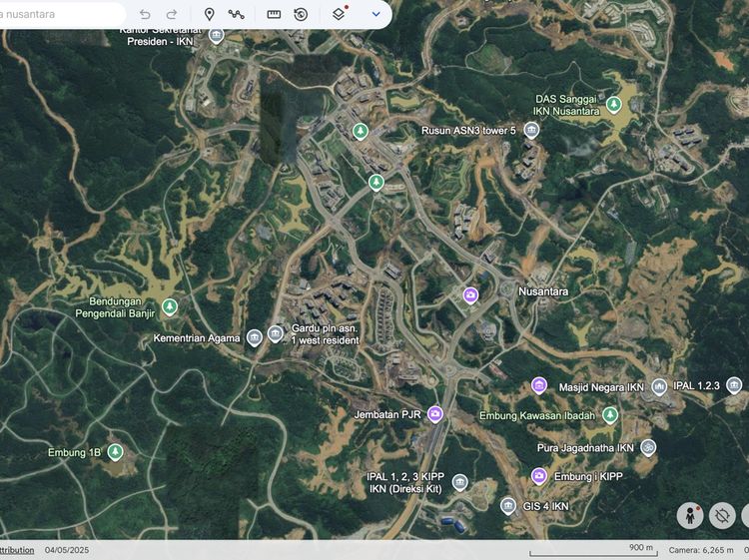Toggle the locate-me compass button
Viewport: 749px width, 560px height.
(x=723, y=515)
